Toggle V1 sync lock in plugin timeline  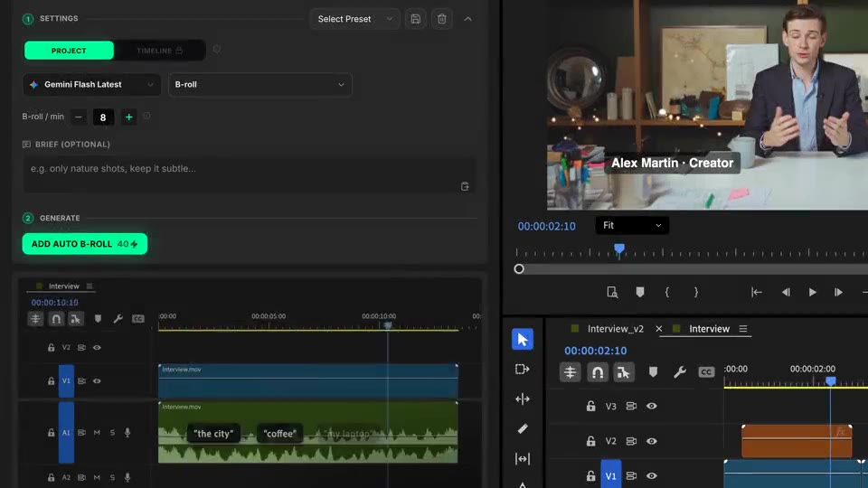81,380
